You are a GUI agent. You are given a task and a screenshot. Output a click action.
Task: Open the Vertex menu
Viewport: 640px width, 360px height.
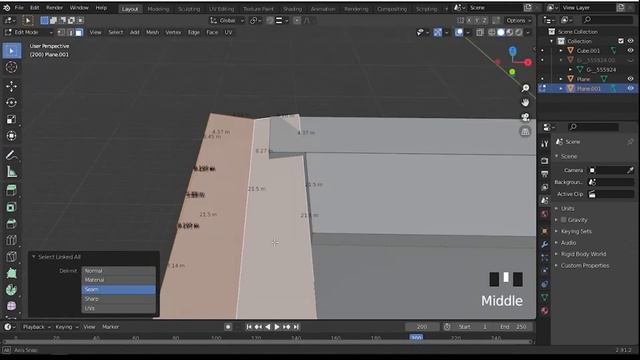(x=173, y=32)
